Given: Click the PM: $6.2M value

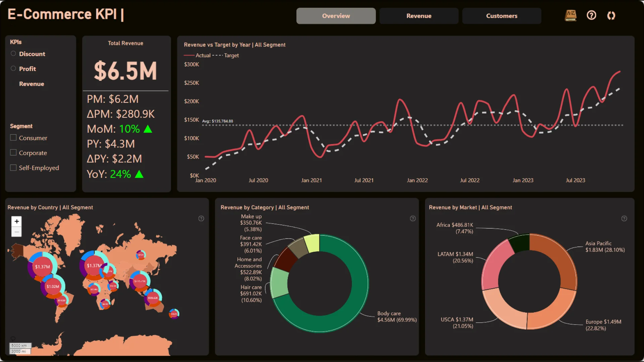Looking at the screenshot, I should [x=113, y=99].
